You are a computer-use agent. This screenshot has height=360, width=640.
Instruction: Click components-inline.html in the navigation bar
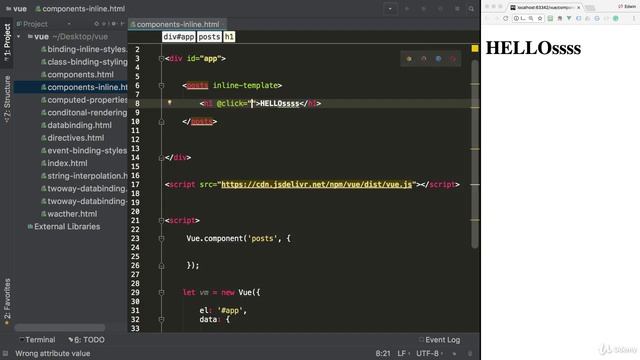80,9
